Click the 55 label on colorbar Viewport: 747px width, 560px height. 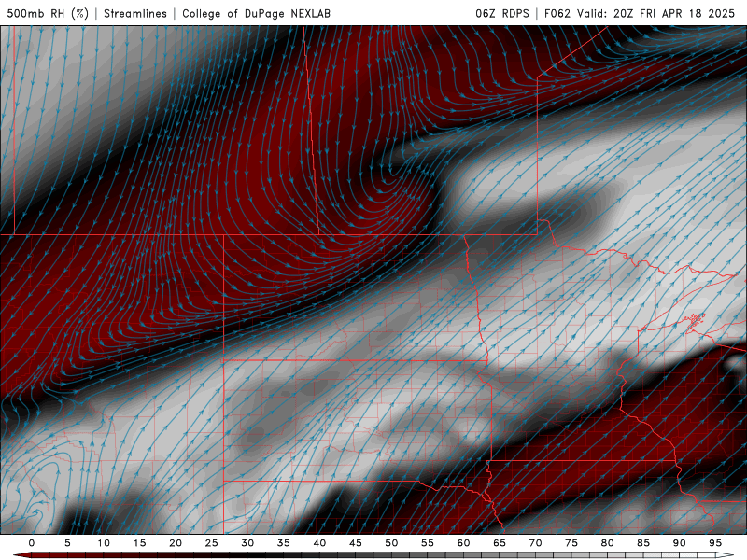(x=428, y=543)
